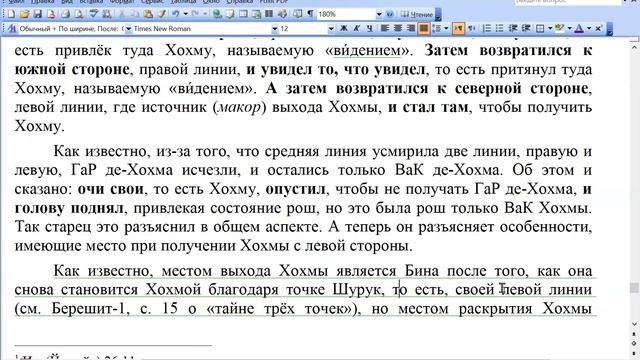This screenshot has width=640, height=360.
Task: Activate the Format Painter brush
Action: (161, 14)
